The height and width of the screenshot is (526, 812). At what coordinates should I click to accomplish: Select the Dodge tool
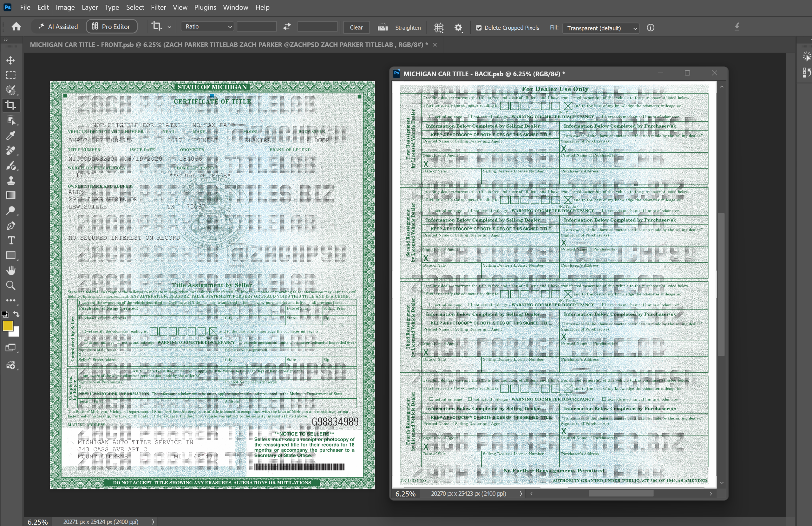[x=10, y=210]
